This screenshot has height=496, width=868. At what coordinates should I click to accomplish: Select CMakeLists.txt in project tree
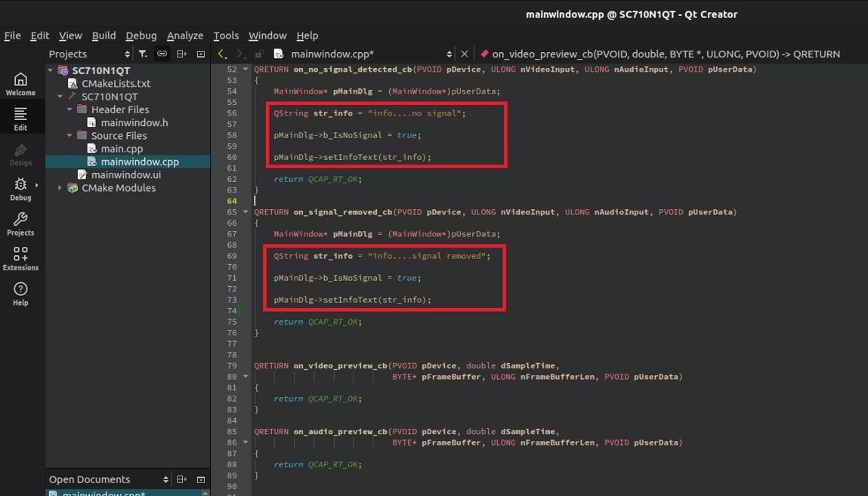116,84
